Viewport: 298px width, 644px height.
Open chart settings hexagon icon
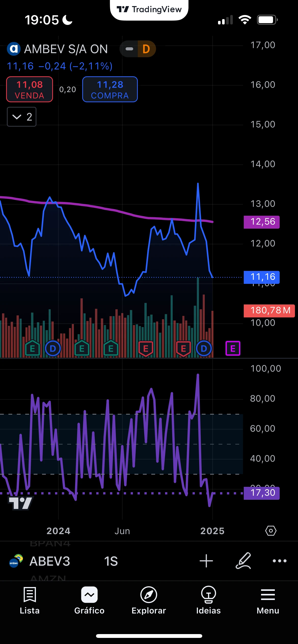[271, 531]
